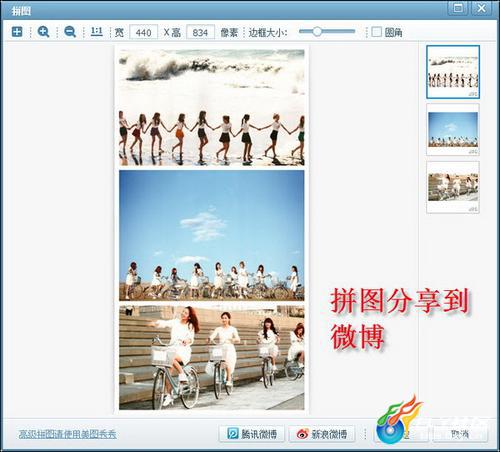This screenshot has height=452, width=500.
Task: Share collage via 腾讯微博 button
Action: 252,434
